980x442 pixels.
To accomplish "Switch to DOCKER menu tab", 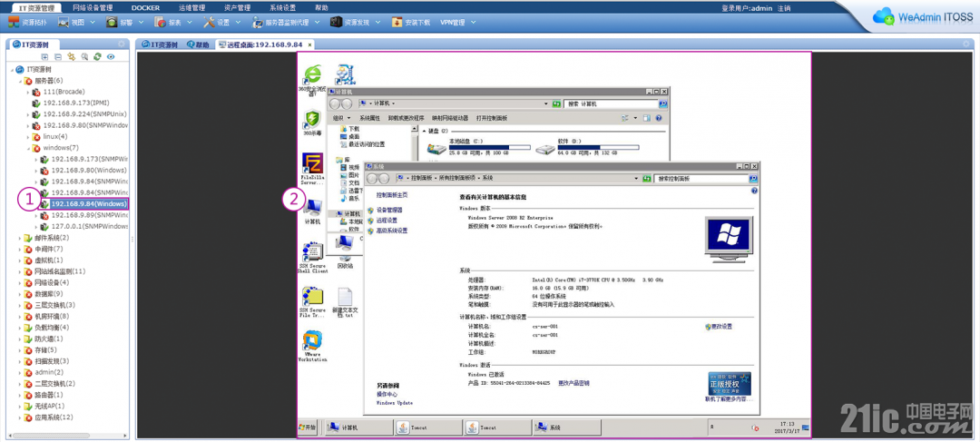I will (145, 8).
